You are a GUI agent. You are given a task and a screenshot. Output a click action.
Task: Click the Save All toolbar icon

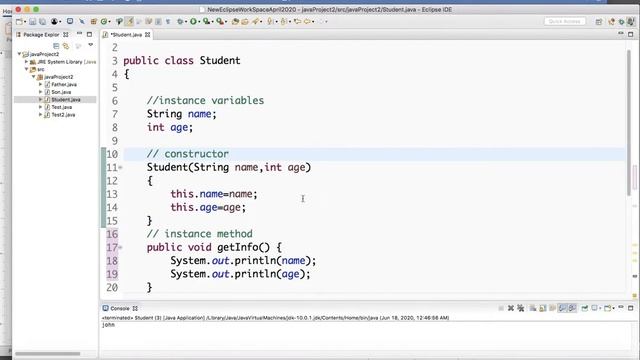(42, 21)
